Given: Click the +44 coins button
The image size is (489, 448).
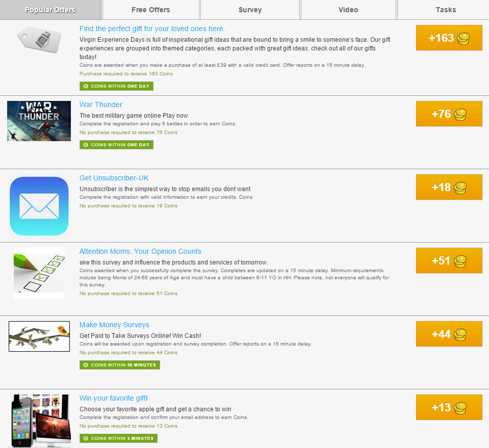Looking at the screenshot, I should click(449, 334).
